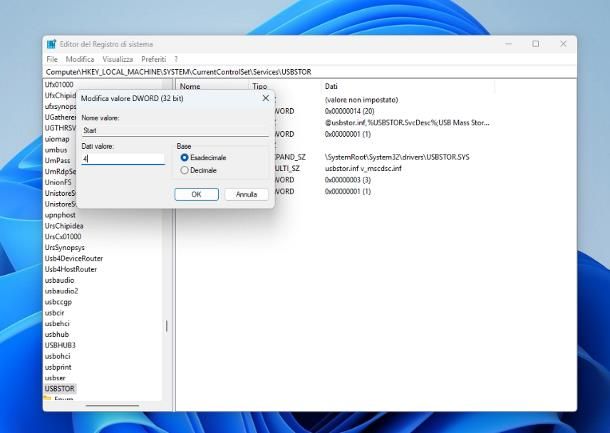Viewport: 610px width, 433px height.
Task: Select the USBHUB3 key
Action: click(60, 345)
